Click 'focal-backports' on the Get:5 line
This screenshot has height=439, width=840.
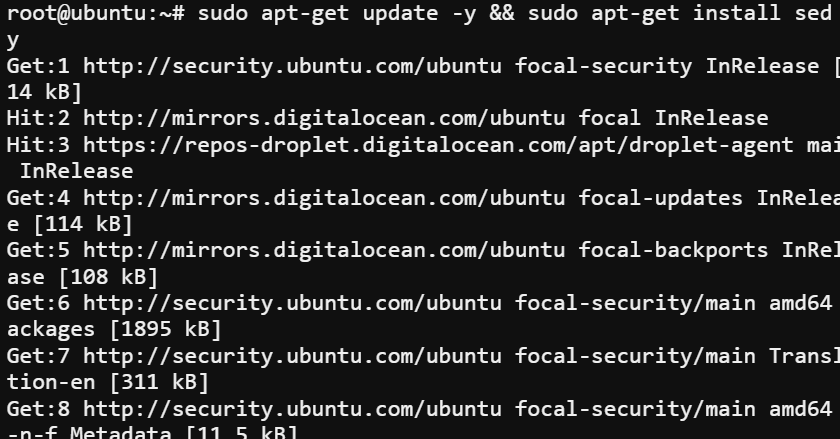(x=673, y=251)
